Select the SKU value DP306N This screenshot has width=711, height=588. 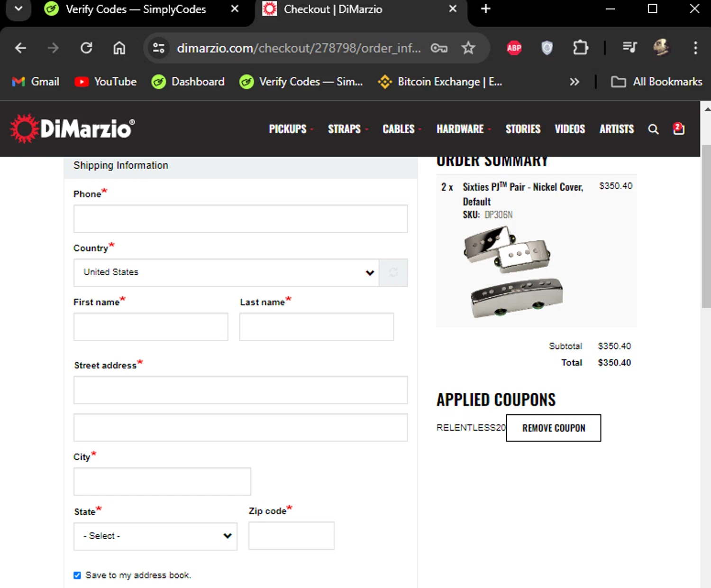point(499,215)
